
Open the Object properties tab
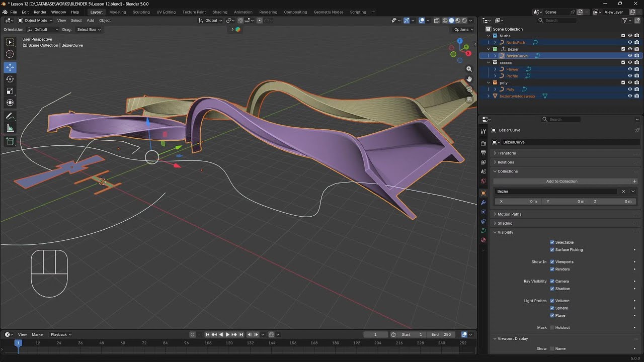coord(484,193)
